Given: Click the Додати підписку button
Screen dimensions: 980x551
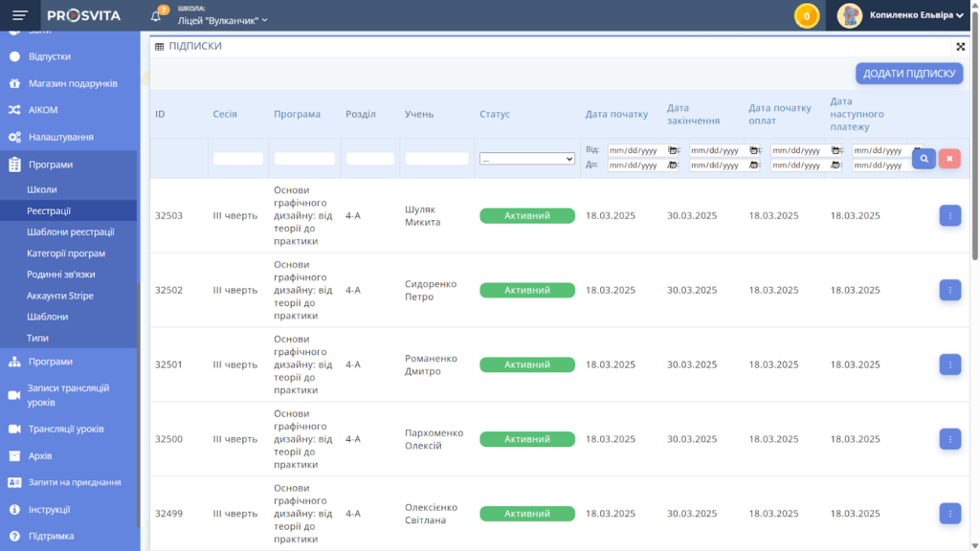Looking at the screenshot, I should 908,74.
